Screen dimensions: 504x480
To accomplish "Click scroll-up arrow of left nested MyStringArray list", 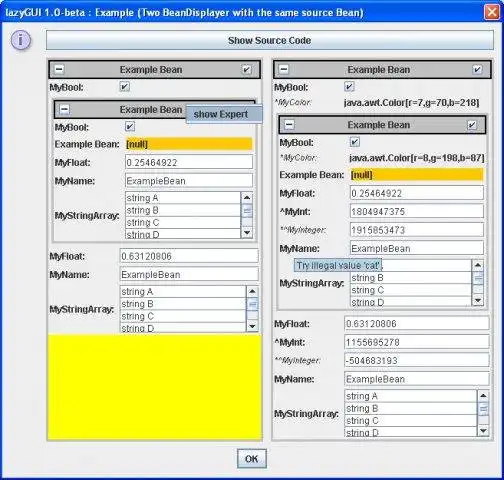I will tap(247, 198).
